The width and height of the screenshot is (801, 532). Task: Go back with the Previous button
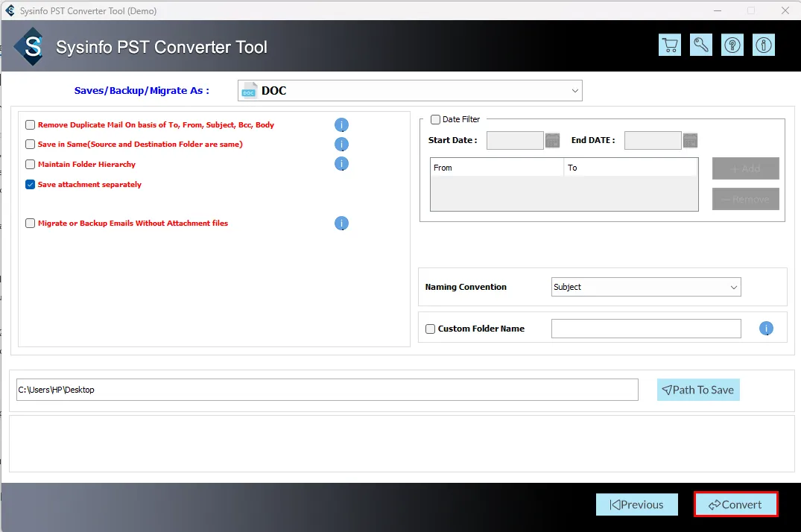pos(636,504)
